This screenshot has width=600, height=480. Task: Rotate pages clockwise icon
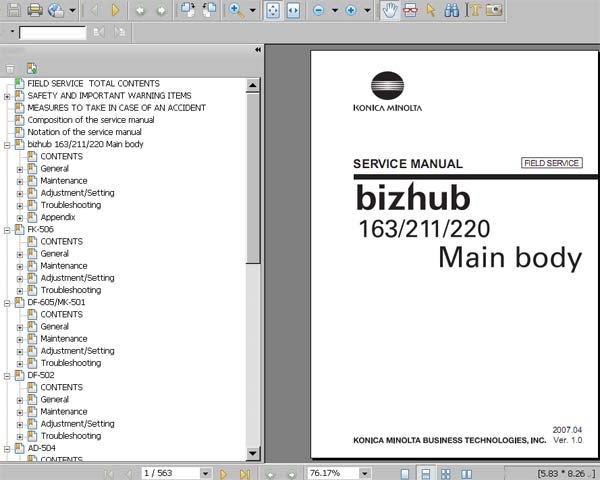(x=188, y=10)
